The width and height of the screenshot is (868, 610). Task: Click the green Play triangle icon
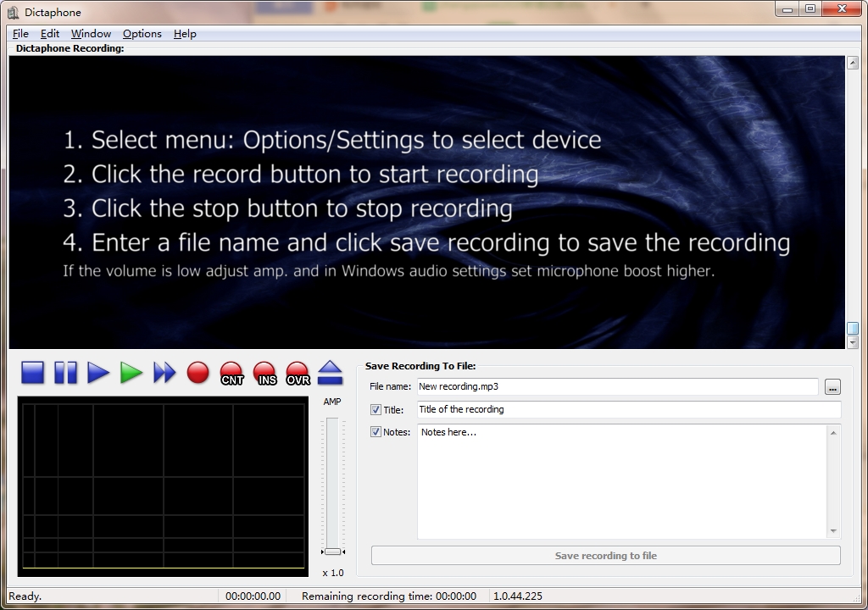(x=131, y=373)
